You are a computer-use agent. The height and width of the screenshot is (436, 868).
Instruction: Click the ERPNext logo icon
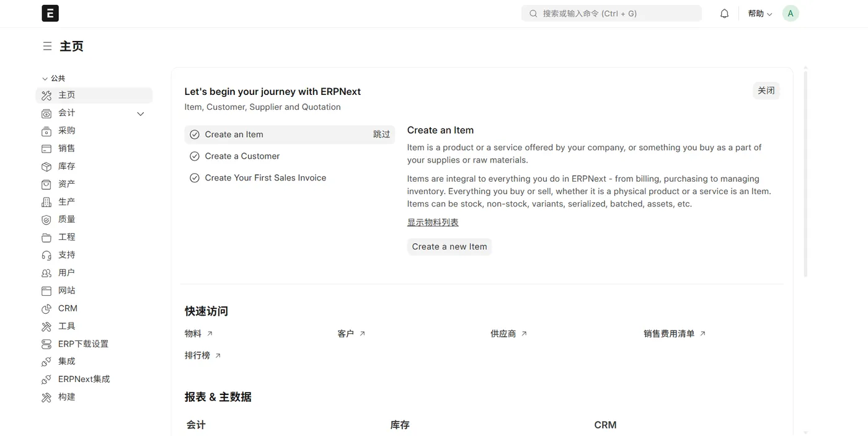[x=50, y=13]
